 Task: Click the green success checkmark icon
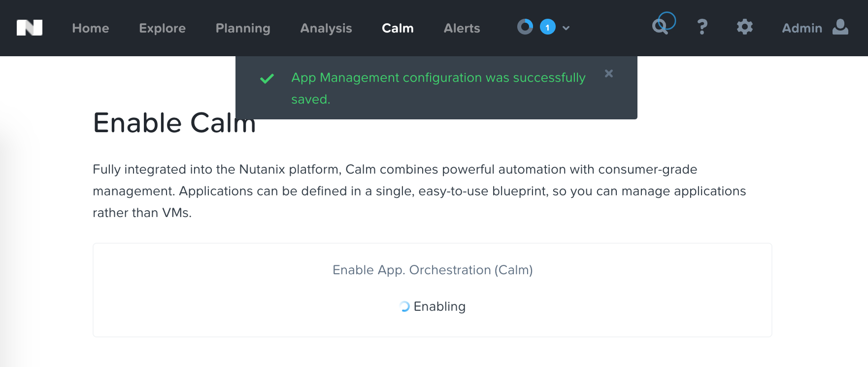[267, 78]
